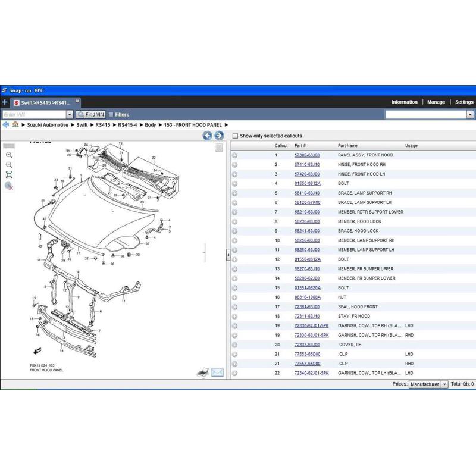Navigate to RS415 breadcrumb

pyautogui.click(x=102, y=125)
